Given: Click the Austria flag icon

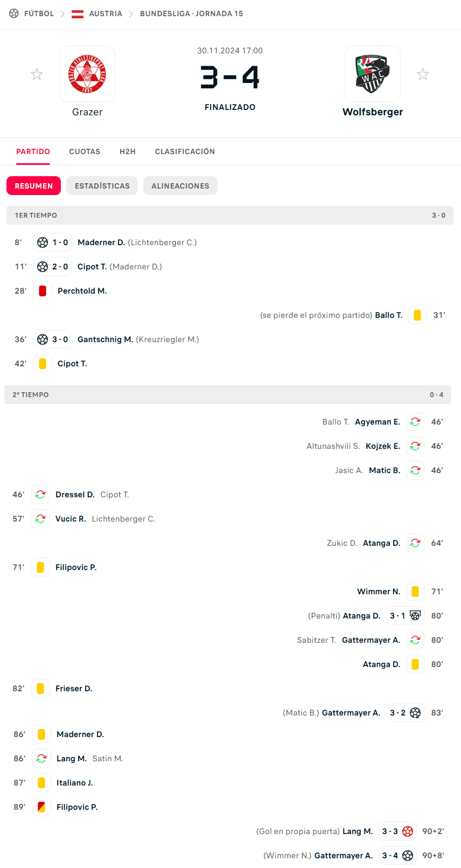Looking at the screenshot, I should pyautogui.click(x=78, y=14).
